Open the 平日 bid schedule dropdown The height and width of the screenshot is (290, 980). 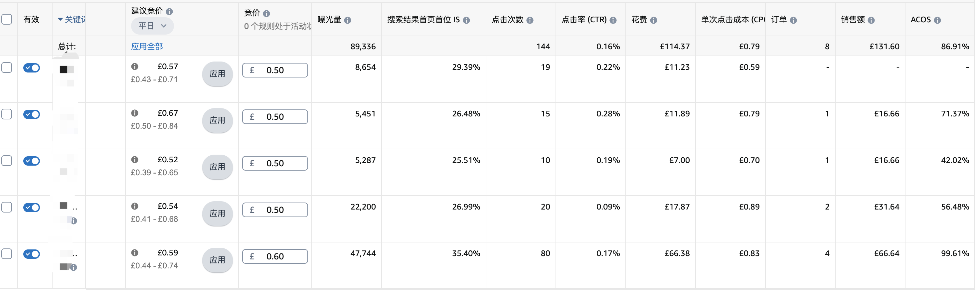click(x=152, y=26)
